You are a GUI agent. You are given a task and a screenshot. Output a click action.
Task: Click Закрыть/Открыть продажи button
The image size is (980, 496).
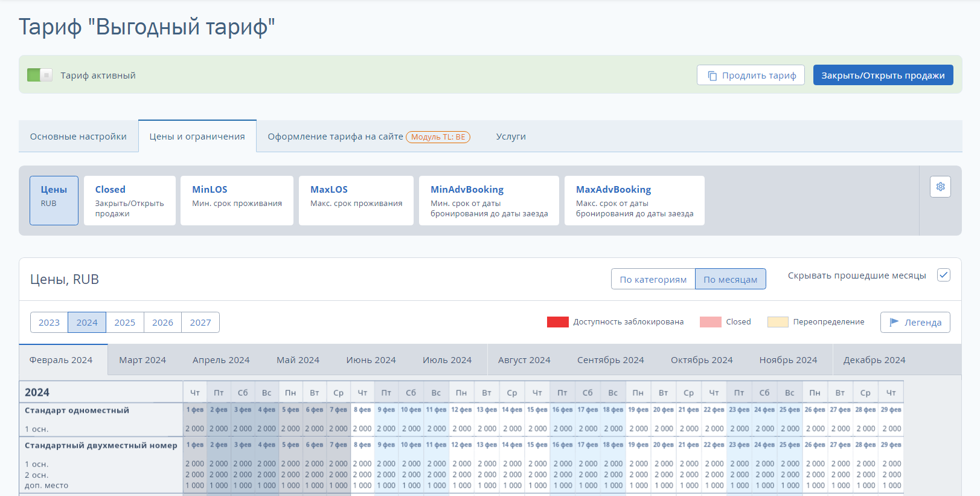pyautogui.click(x=883, y=75)
